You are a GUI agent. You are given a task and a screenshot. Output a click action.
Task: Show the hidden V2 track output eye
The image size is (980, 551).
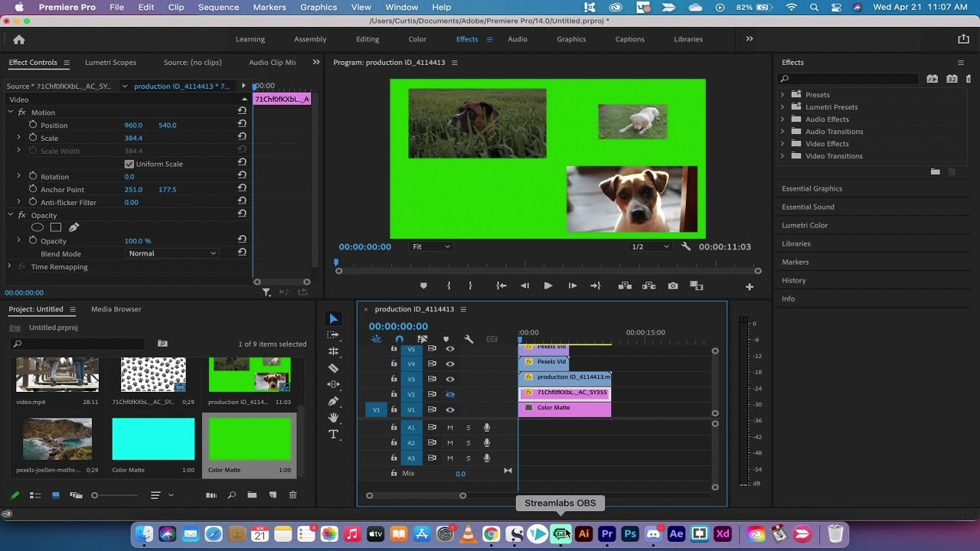coord(451,394)
